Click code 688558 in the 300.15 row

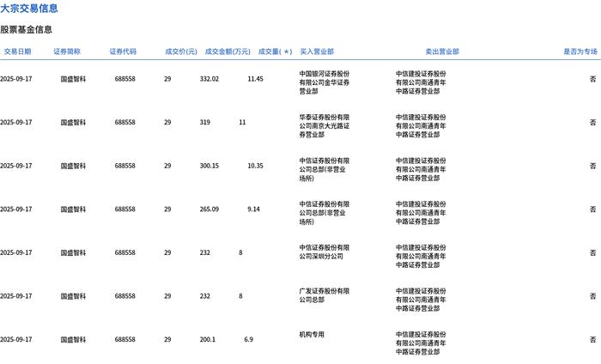[125, 166]
